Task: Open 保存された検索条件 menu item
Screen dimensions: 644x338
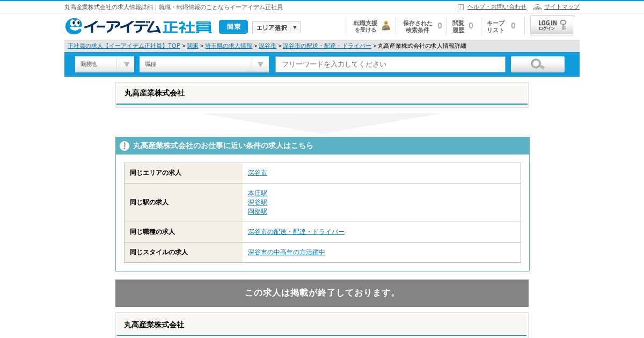Action: pyautogui.click(x=422, y=26)
